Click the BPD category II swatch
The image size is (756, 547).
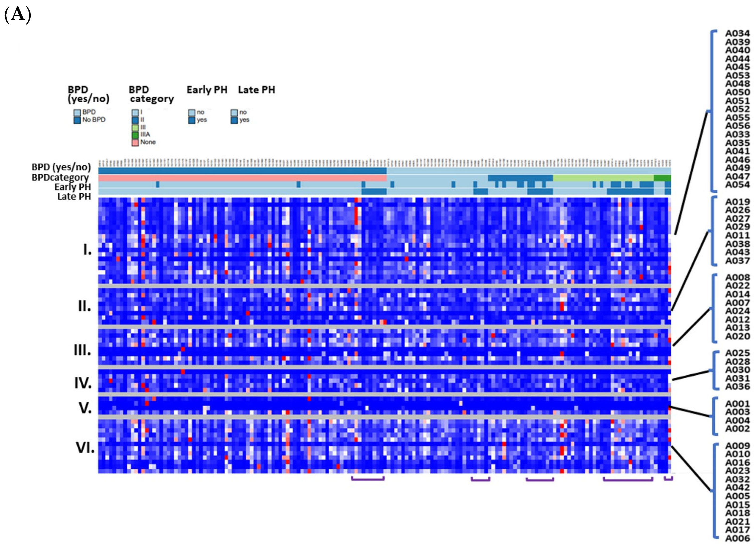click(x=135, y=120)
